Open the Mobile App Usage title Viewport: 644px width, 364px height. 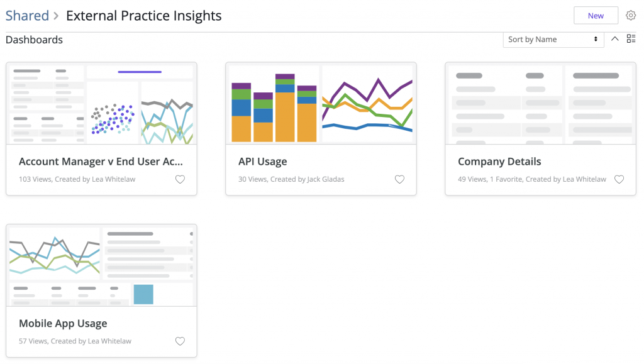pos(63,323)
